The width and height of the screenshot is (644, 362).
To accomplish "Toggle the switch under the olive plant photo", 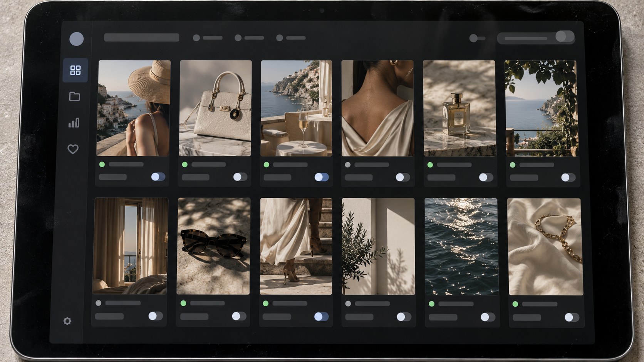I will click(x=404, y=317).
